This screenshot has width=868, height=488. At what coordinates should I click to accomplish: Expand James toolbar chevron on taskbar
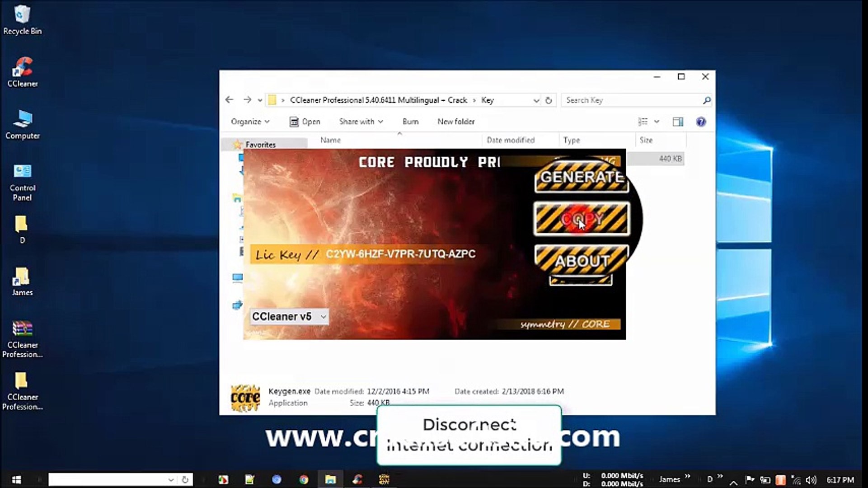pos(687,476)
